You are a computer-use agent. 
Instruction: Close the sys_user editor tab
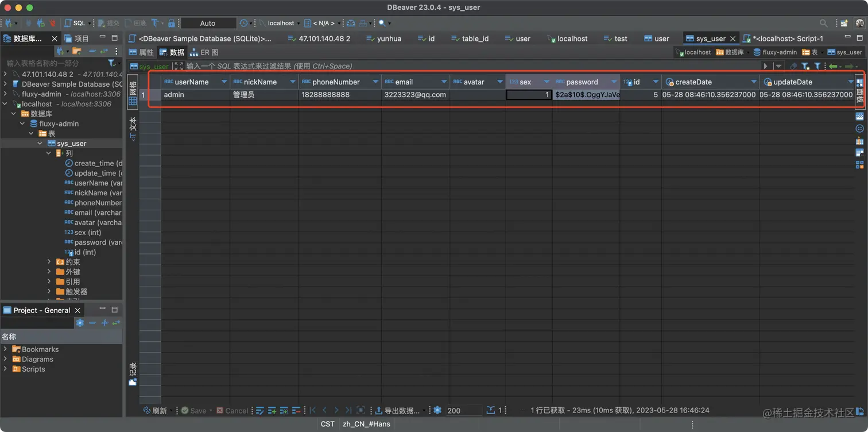pos(732,38)
